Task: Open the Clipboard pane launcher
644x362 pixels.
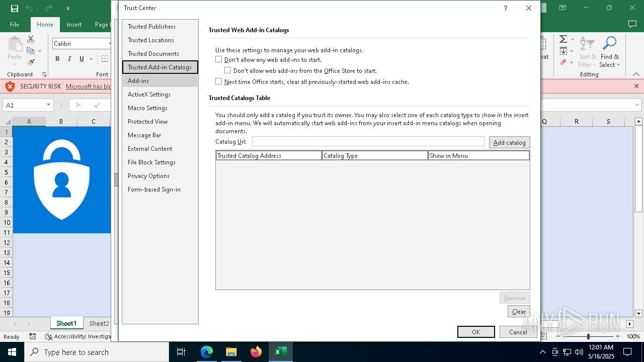Action: click(x=44, y=74)
